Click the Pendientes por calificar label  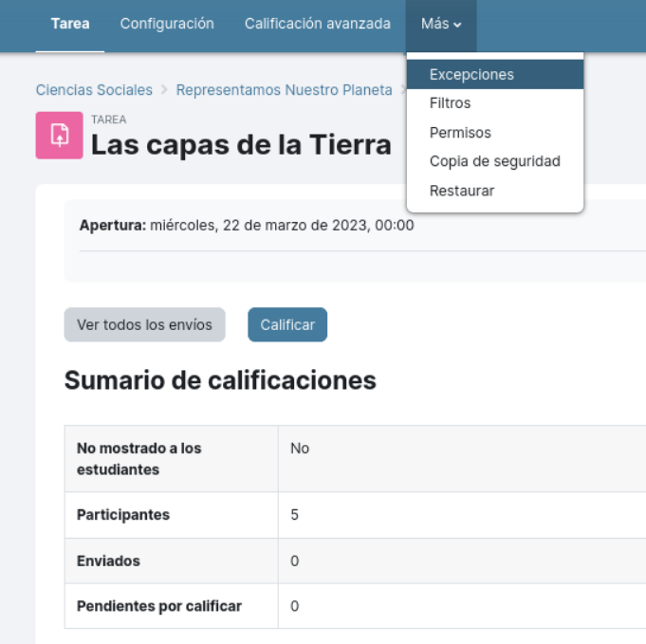[159, 606]
